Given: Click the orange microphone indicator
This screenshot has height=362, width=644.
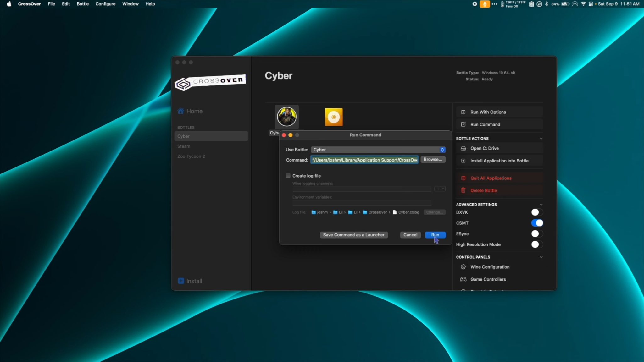Looking at the screenshot, I should [485, 4].
